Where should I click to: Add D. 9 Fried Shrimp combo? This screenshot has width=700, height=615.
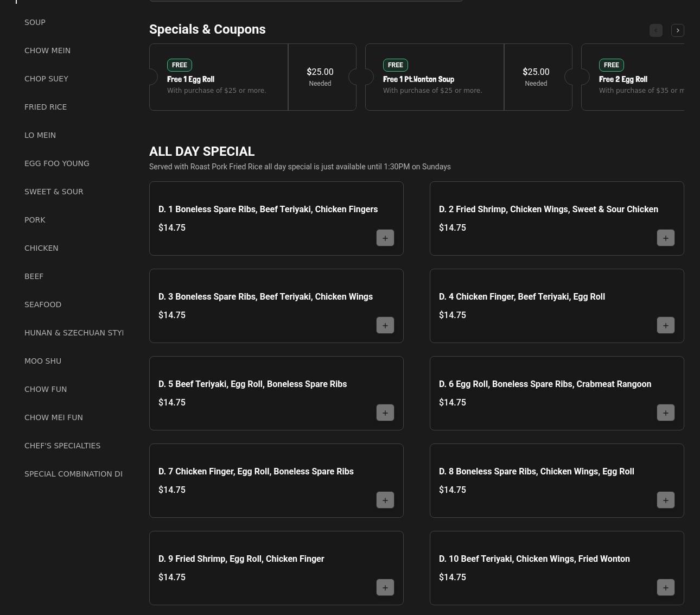pos(385,587)
